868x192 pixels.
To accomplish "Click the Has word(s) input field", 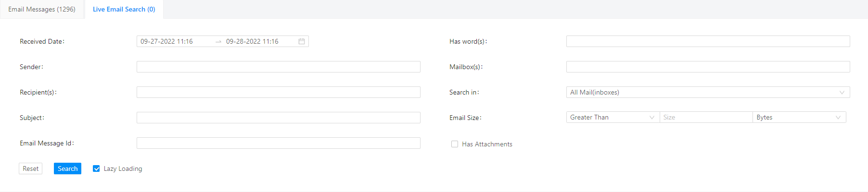I will click(708, 41).
